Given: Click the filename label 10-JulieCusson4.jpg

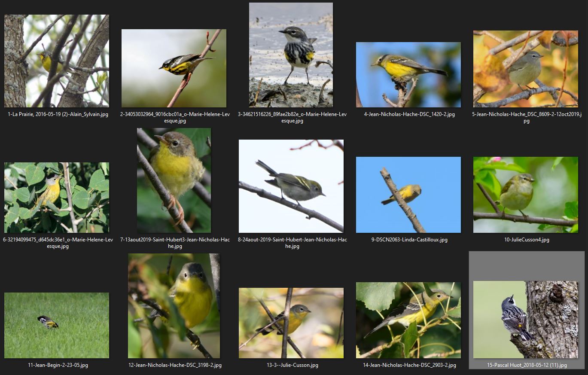Looking at the screenshot, I should [x=526, y=240].
